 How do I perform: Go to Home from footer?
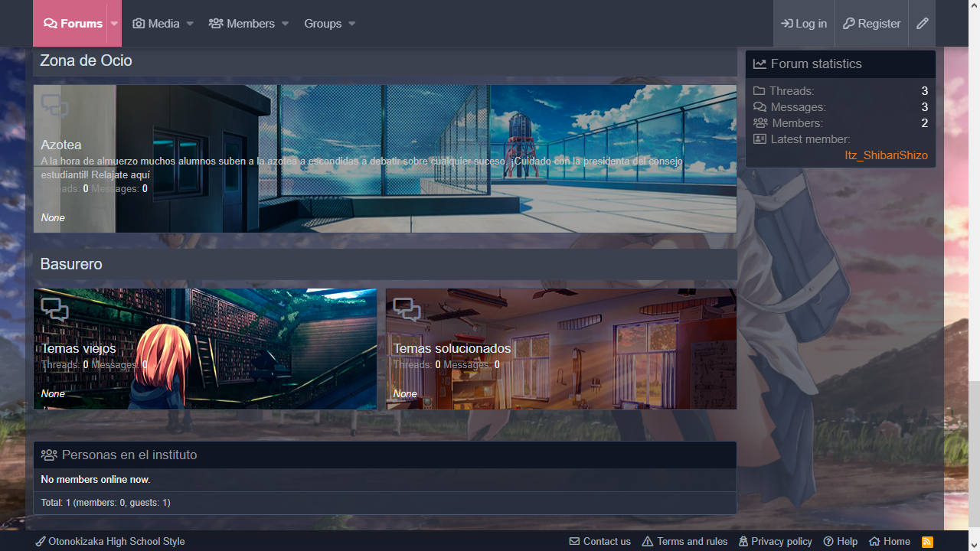(x=890, y=541)
